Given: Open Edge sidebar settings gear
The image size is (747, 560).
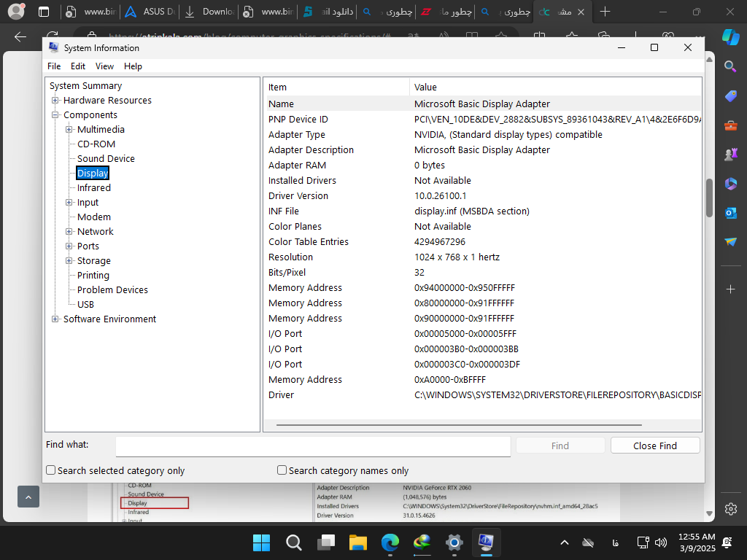Looking at the screenshot, I should point(731,508).
